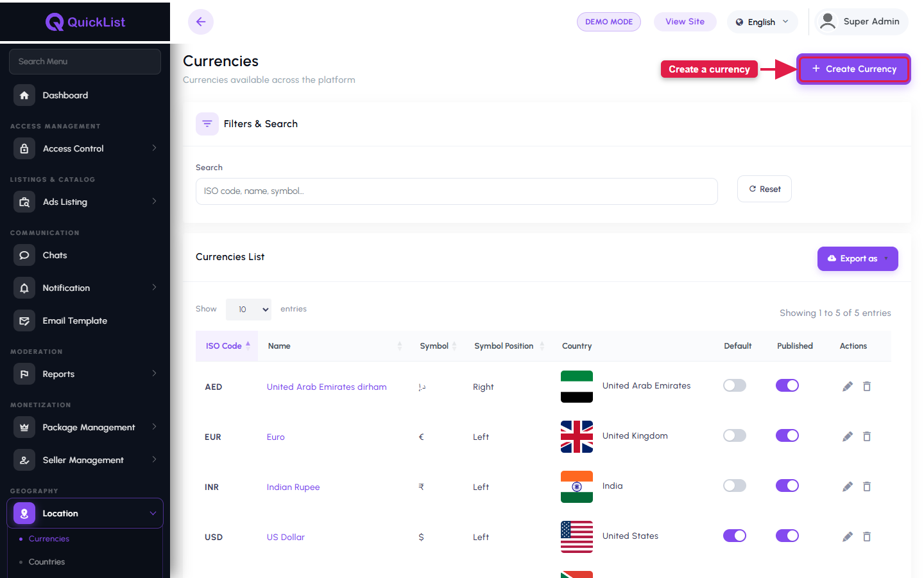This screenshot has height=578, width=924.
Task: Sort table by Symbol Position column
Action: (x=509, y=346)
